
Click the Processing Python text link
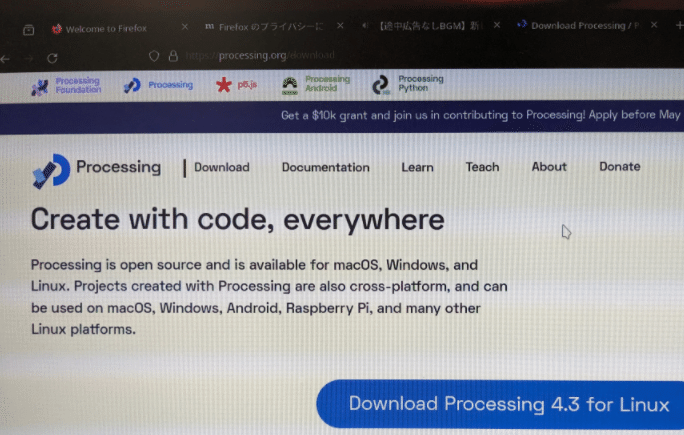click(421, 83)
